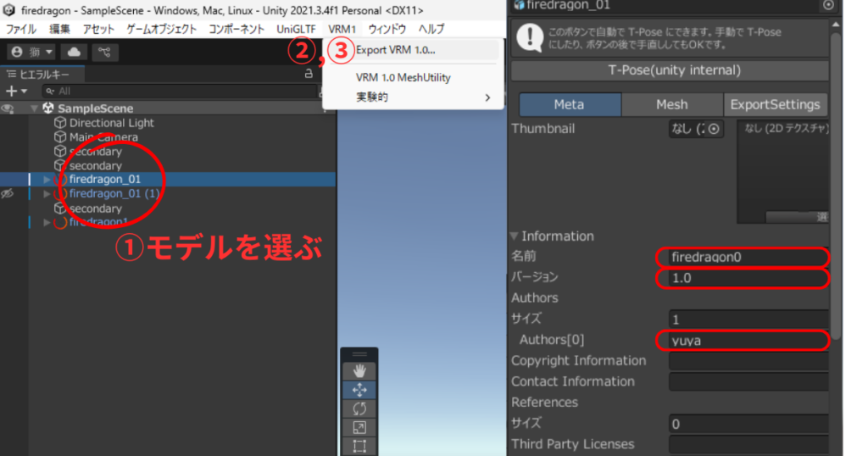Select the firedragon_01 (1) row
Image resolution: width=868 pixels, height=456 pixels.
[x=168, y=194]
